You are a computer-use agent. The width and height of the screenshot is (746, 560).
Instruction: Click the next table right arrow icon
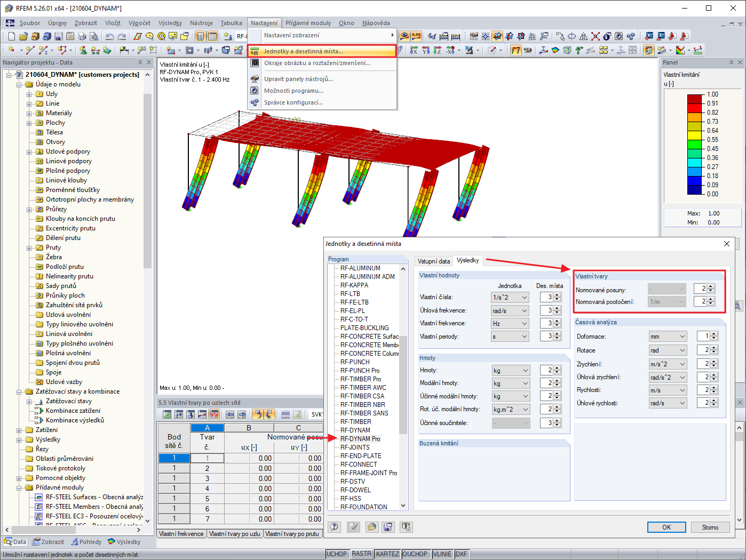click(x=242, y=414)
